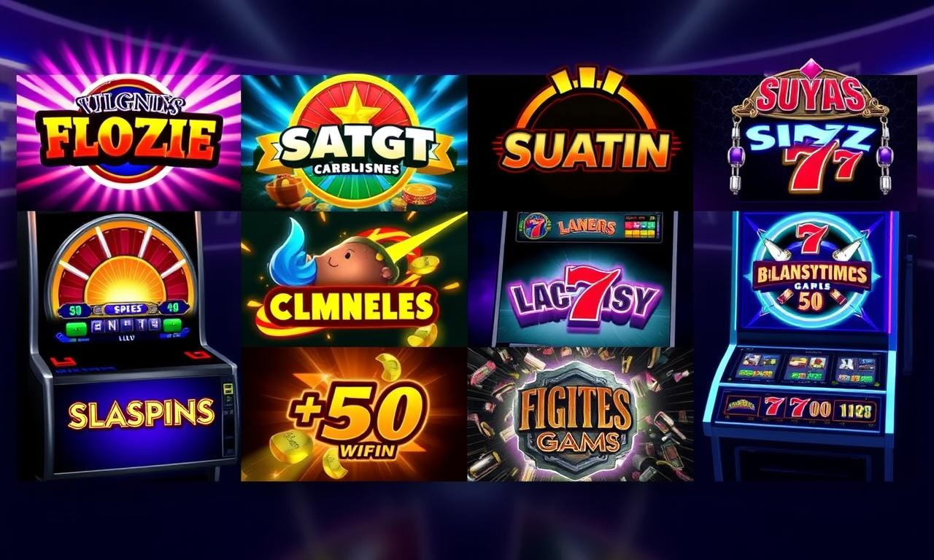The height and width of the screenshot is (560, 934).
Task: Choose the CLMNELES cartoon character game
Action: 354,279
